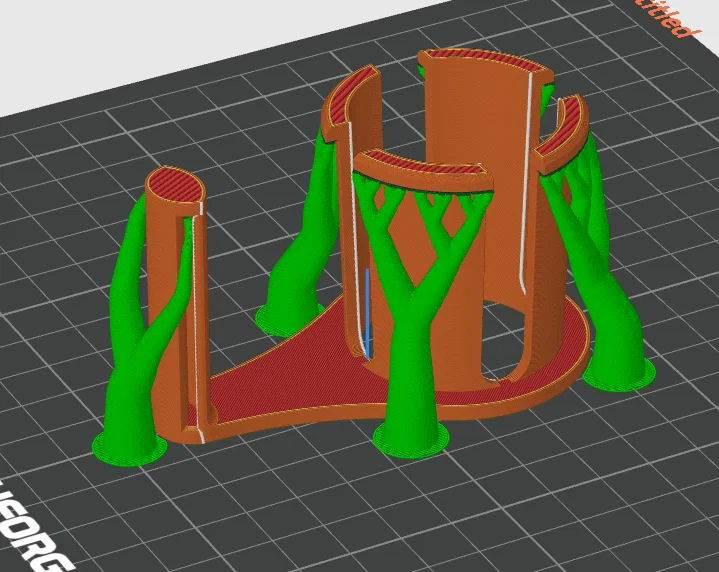The width and height of the screenshot is (719, 572).
Task: Select the blue vertical line segment
Action: 367,313
